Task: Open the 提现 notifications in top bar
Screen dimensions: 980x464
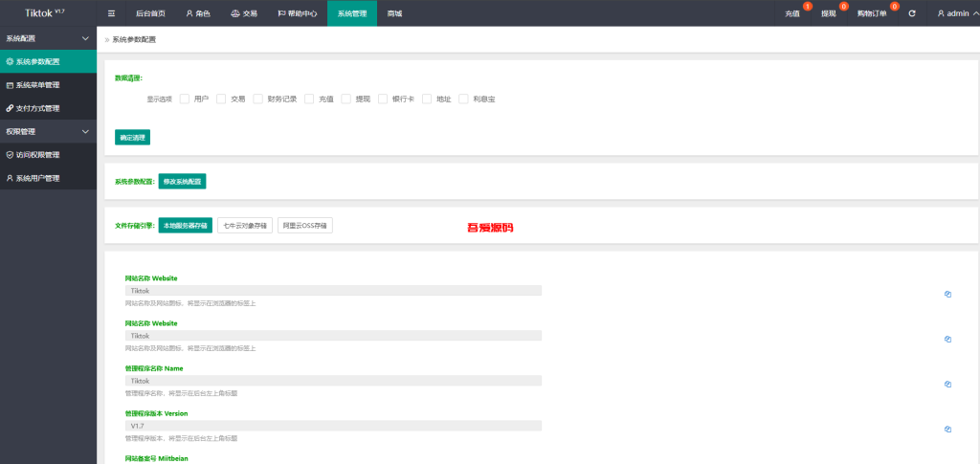Action: [x=830, y=13]
